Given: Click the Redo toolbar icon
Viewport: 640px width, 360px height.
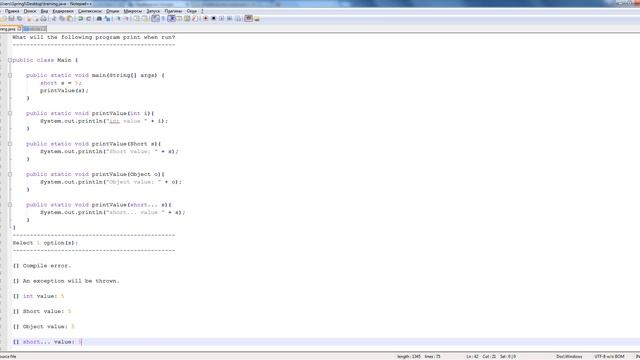Looking at the screenshot, I should point(88,19).
